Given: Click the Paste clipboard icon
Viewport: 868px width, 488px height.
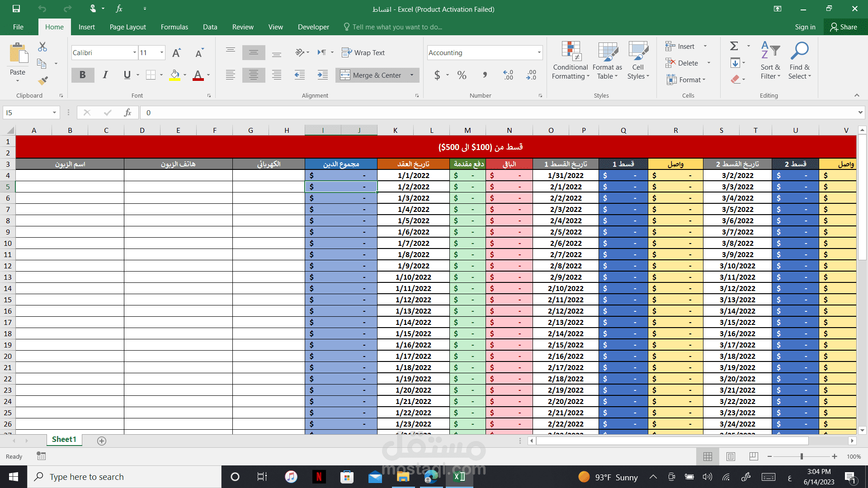Looking at the screenshot, I should [x=18, y=53].
